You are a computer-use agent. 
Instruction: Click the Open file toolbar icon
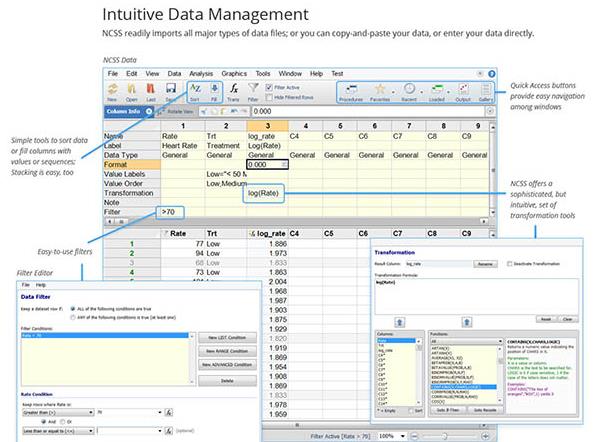[131, 89]
